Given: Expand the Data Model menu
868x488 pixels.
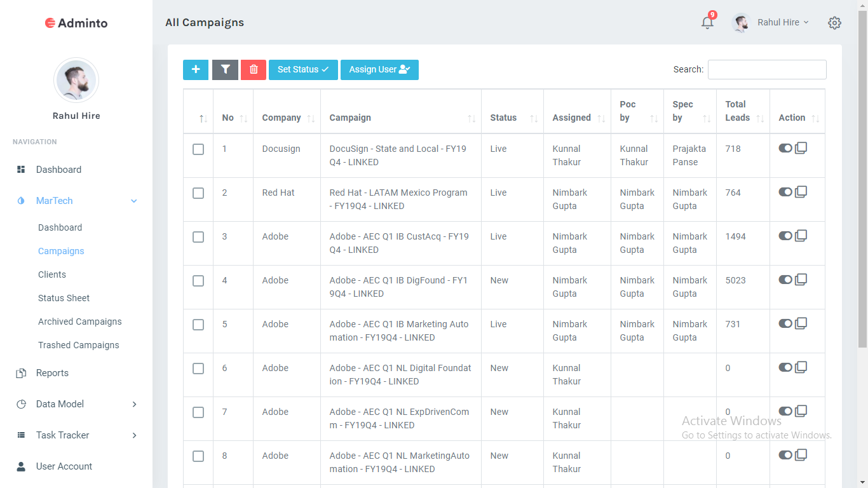Looking at the screenshot, I should point(134,404).
